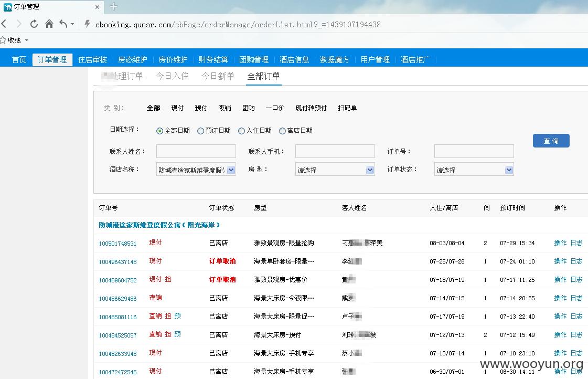Open hotel link 防城港途家斯维登度假公寓

pos(159,225)
